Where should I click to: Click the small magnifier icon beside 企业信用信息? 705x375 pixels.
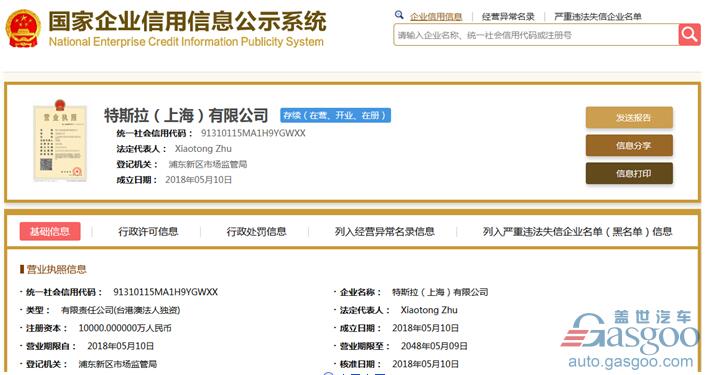[x=399, y=15]
